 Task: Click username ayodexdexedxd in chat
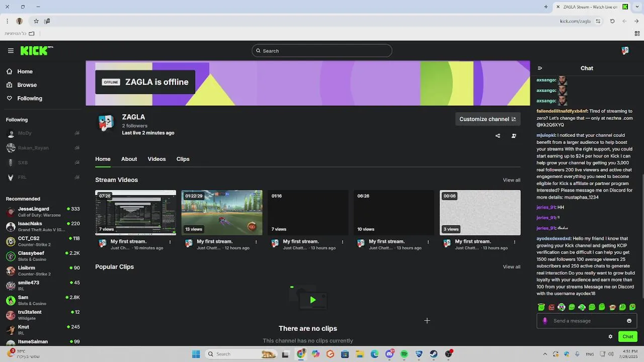point(553,238)
